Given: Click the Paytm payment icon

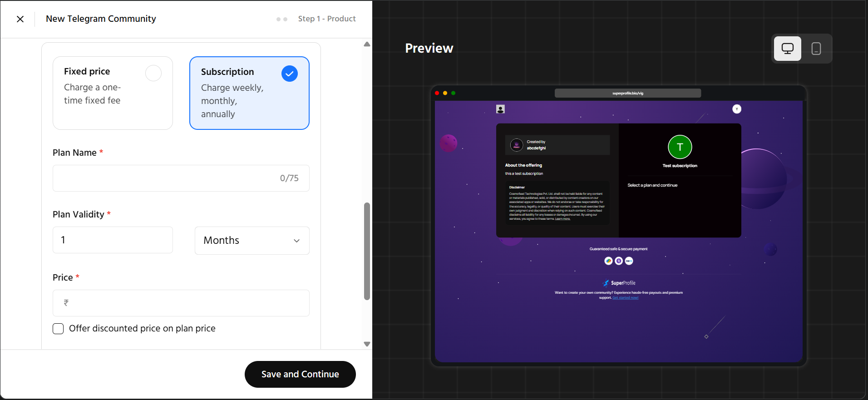Looking at the screenshot, I should (629, 261).
